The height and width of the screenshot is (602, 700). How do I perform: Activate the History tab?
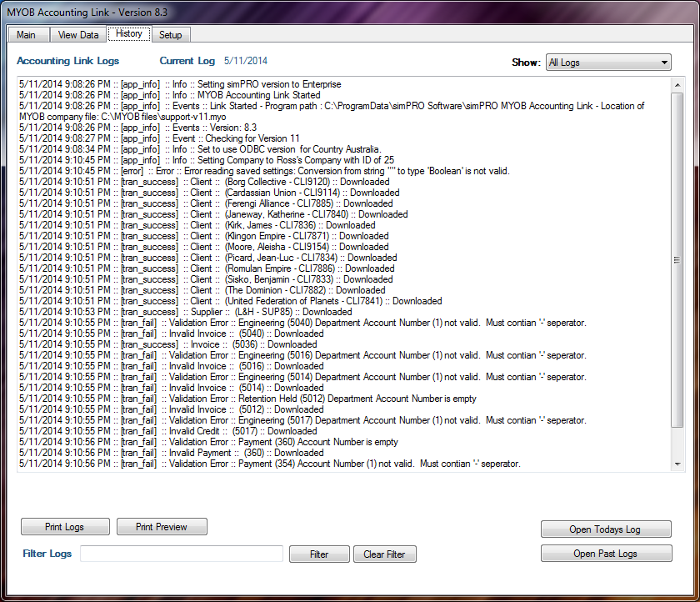click(x=128, y=34)
